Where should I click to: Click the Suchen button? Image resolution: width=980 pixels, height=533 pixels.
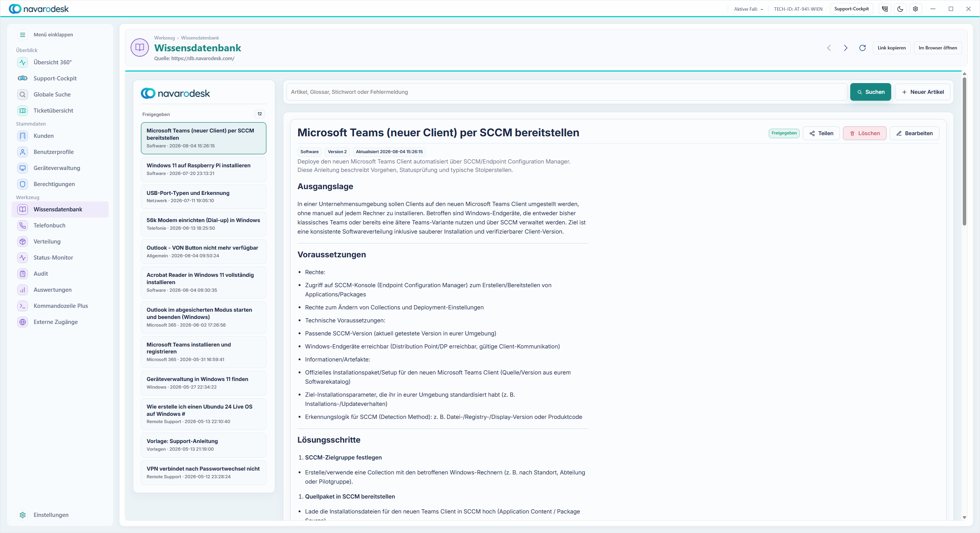coord(871,92)
